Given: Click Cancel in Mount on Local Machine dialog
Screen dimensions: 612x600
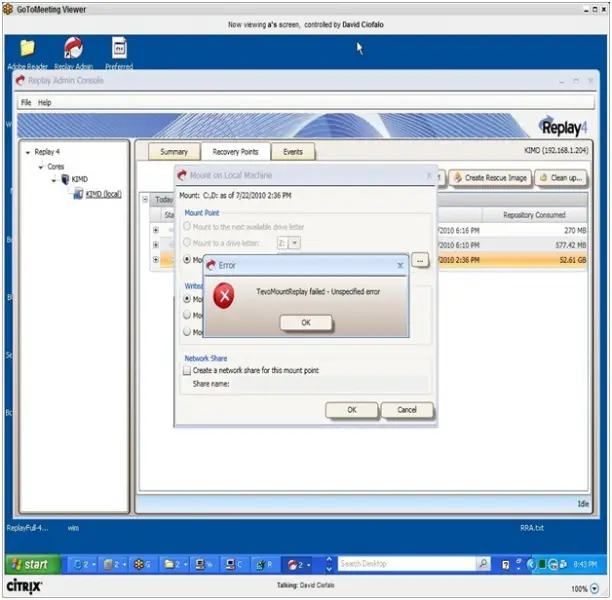Looking at the screenshot, I should [x=407, y=410].
